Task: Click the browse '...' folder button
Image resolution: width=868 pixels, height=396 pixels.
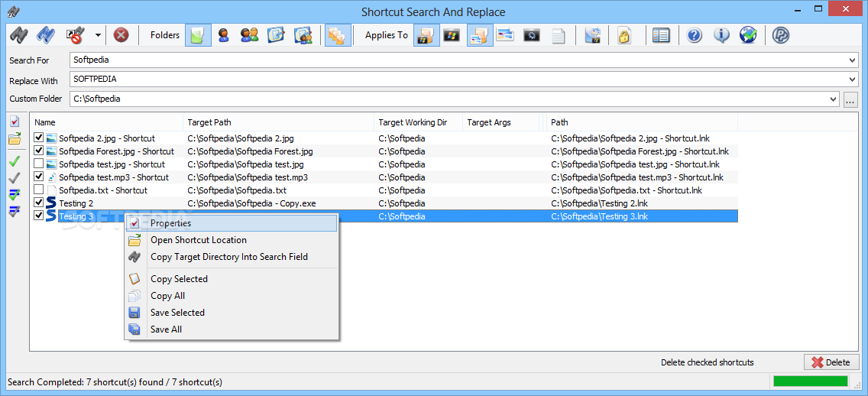Action: pos(850,99)
